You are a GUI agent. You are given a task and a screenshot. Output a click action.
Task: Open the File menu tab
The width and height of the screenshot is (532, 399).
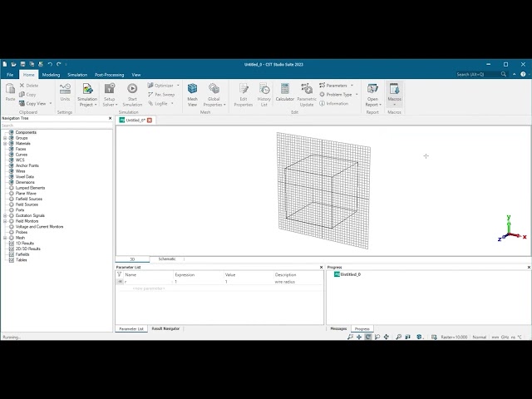tap(10, 75)
